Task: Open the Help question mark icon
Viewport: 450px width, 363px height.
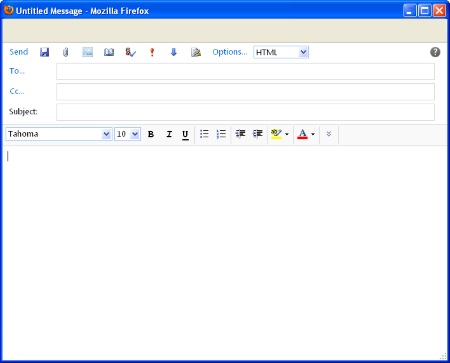Action: point(435,52)
